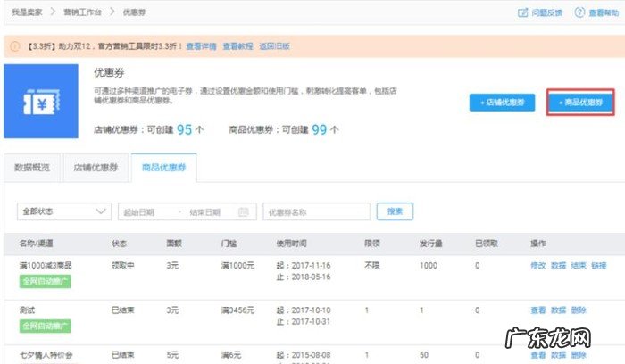
Task: Click the 满3456元 threshold cell
Action: click(x=238, y=310)
